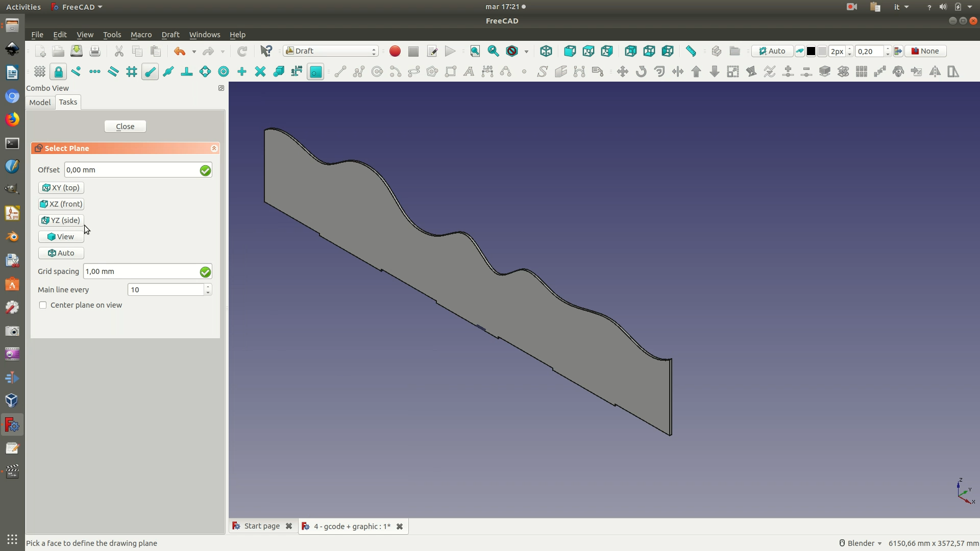Switch to front view cube icon
The width and height of the screenshot is (980, 551).
(x=570, y=52)
